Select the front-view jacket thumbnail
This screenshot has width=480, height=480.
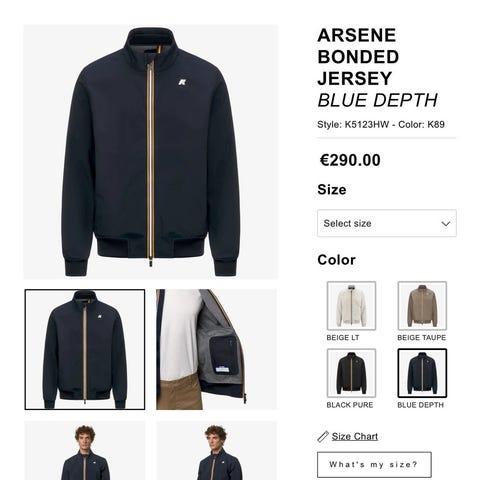pyautogui.click(x=85, y=349)
